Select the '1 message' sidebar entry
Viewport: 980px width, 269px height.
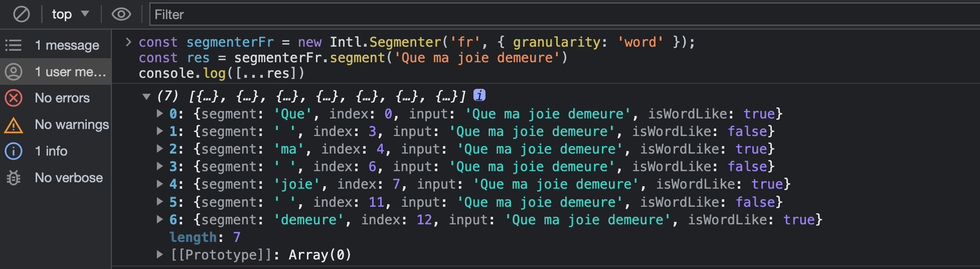click(x=55, y=45)
